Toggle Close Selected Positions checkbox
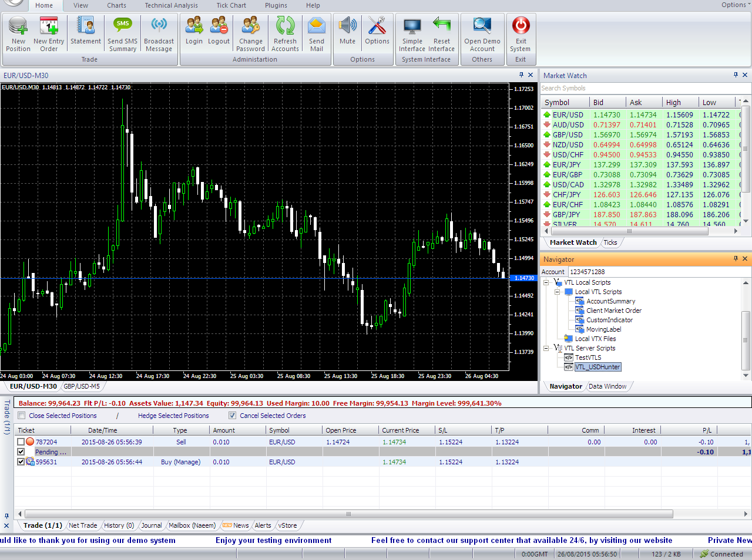This screenshot has width=752, height=560. point(22,416)
